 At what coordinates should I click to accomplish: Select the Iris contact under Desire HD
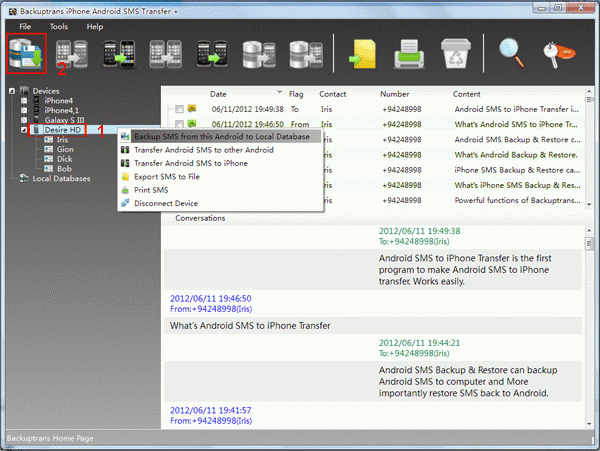(62, 140)
